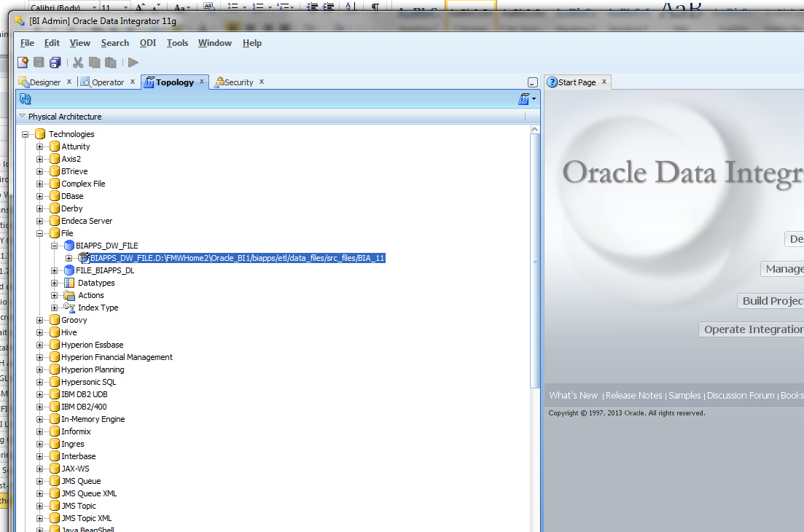Open the Release Notes link

click(x=633, y=396)
